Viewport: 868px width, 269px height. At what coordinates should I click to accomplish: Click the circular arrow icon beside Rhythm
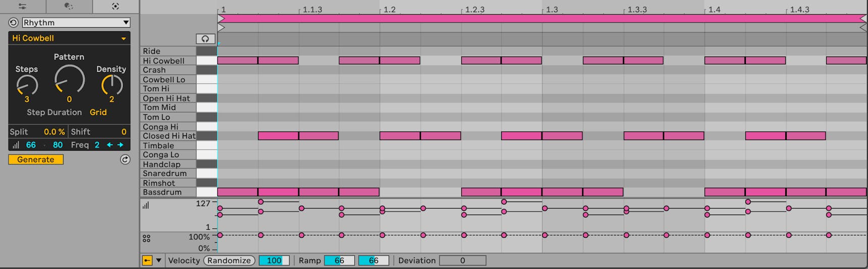[x=14, y=23]
